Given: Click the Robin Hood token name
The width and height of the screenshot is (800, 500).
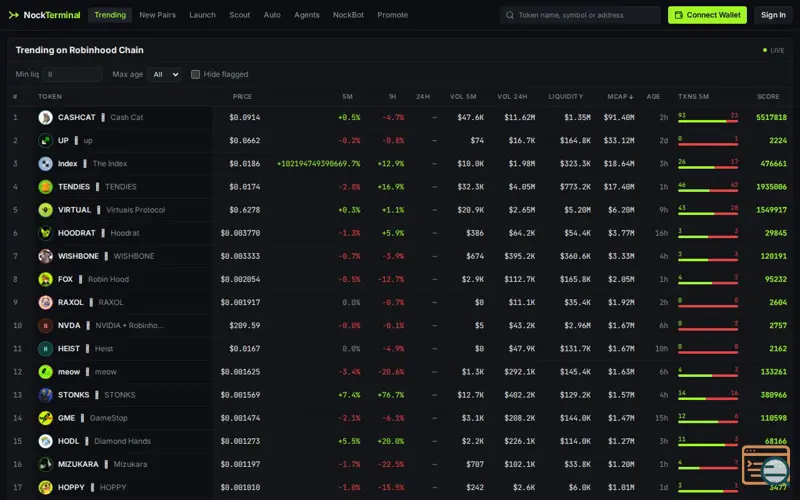Looking at the screenshot, I should [108, 279].
